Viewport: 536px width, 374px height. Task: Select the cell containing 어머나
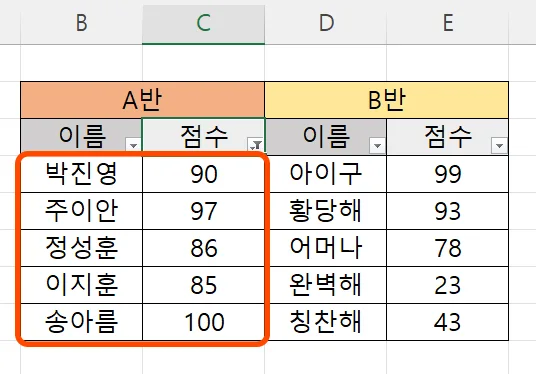(x=325, y=248)
